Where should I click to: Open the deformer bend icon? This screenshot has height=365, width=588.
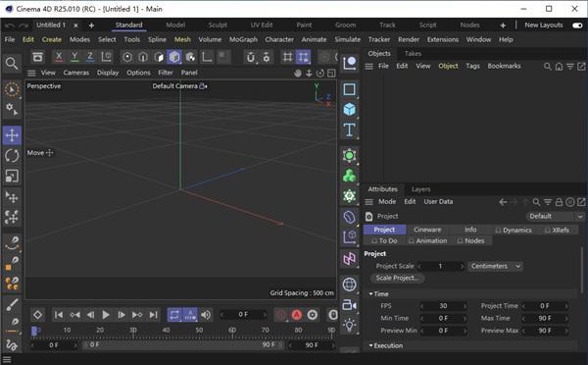[349, 217]
